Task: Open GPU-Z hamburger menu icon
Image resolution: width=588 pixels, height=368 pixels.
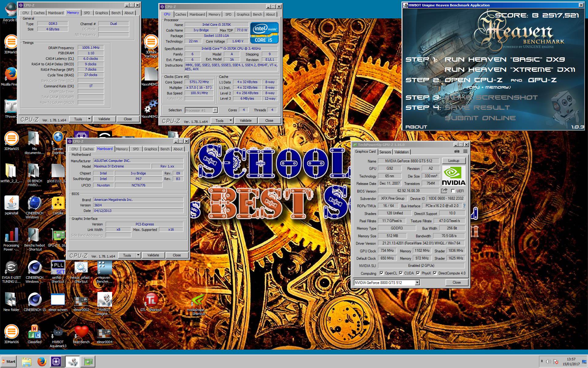Action: click(465, 151)
